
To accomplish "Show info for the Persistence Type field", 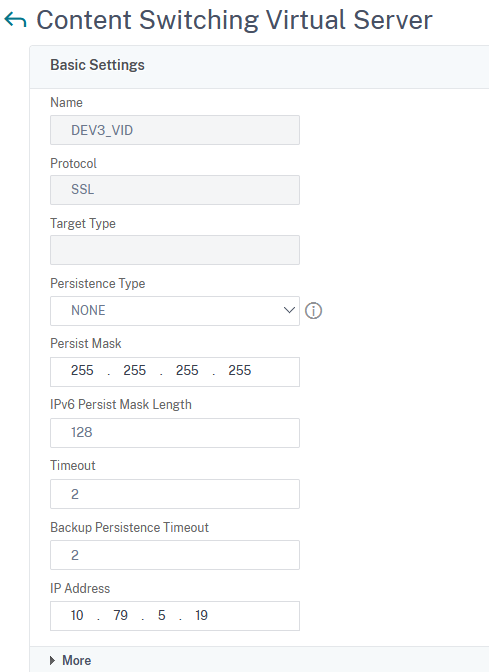I will [x=313, y=311].
